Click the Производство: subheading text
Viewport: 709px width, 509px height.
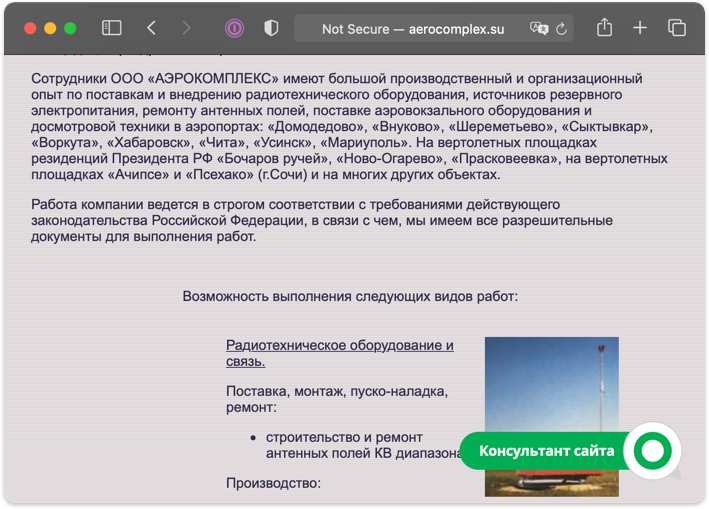pos(273,483)
